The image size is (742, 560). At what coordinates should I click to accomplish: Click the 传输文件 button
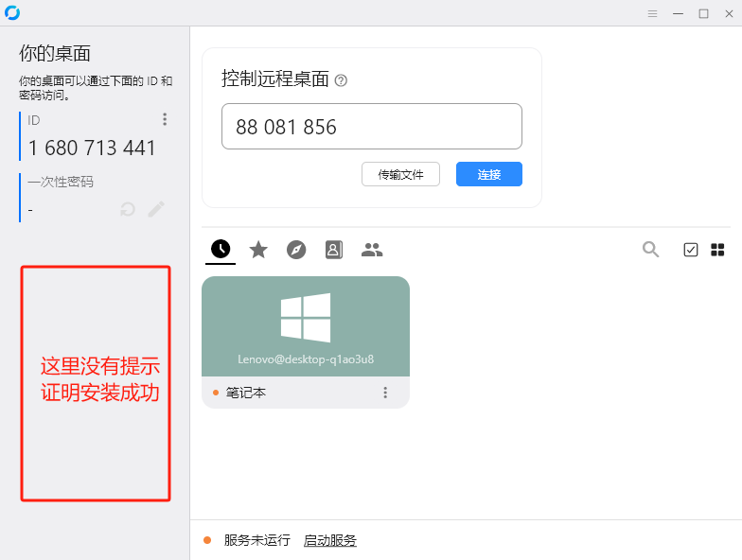coord(400,174)
